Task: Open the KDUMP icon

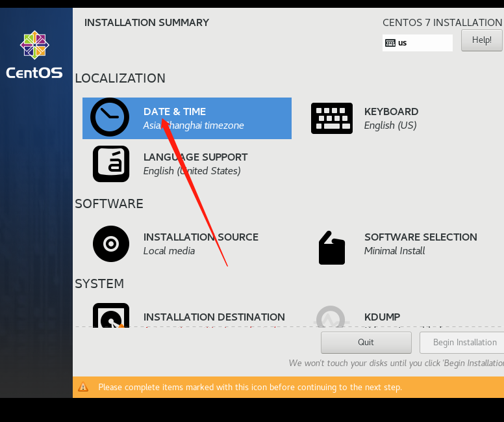Action: (x=331, y=317)
